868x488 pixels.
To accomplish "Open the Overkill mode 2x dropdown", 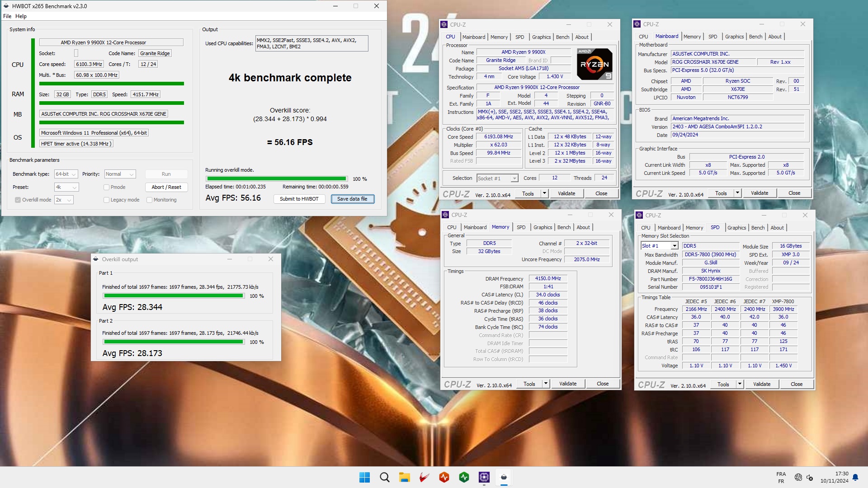I will [64, 200].
